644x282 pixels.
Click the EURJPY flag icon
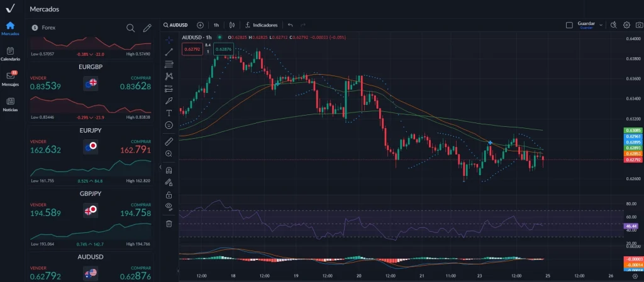click(x=91, y=146)
